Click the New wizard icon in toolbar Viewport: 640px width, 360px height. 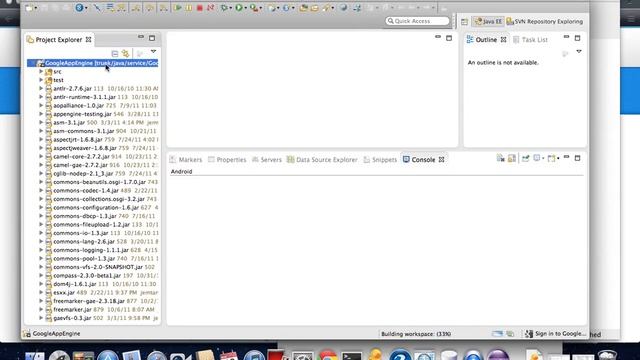29,8
